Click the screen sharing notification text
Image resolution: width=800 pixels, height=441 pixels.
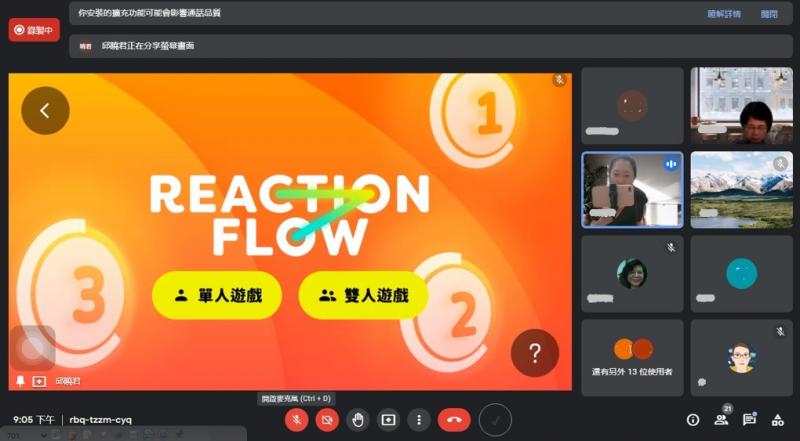click(x=148, y=46)
